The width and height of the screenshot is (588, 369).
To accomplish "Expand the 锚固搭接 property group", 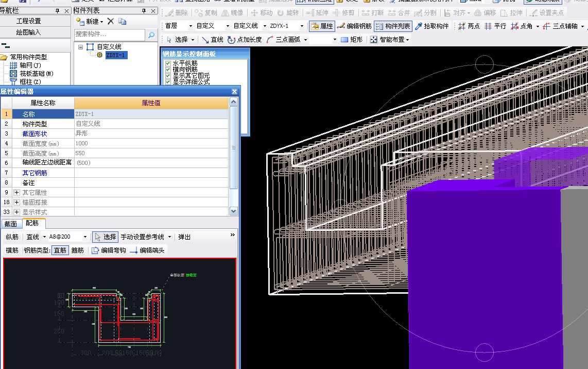I will tap(16, 203).
